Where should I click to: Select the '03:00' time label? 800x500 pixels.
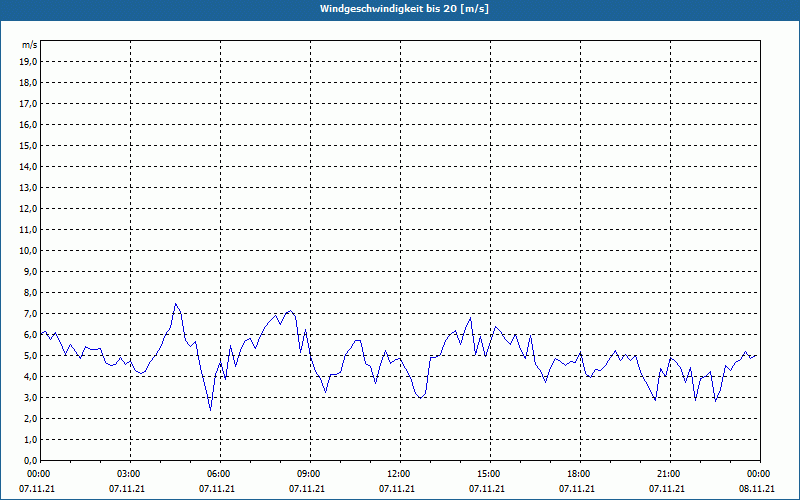(x=131, y=474)
